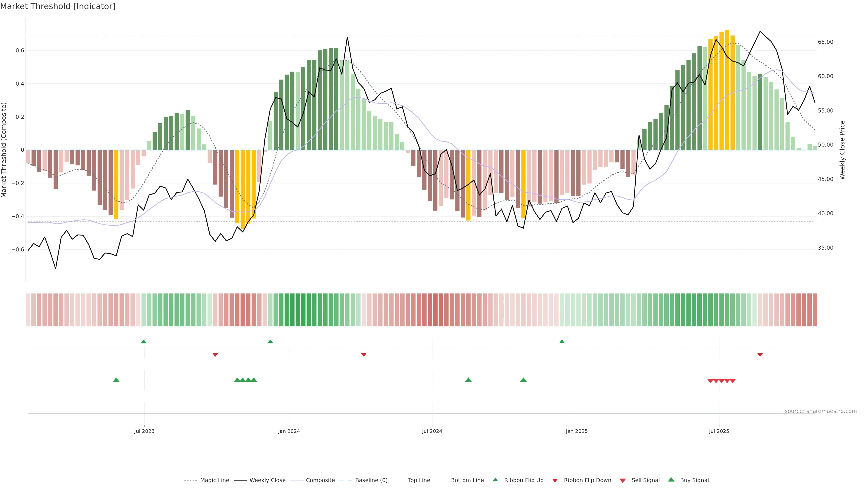Click the Ribbon Flip Down marker after Jul 2025
The height and width of the screenshot is (488, 868).
[x=760, y=355]
